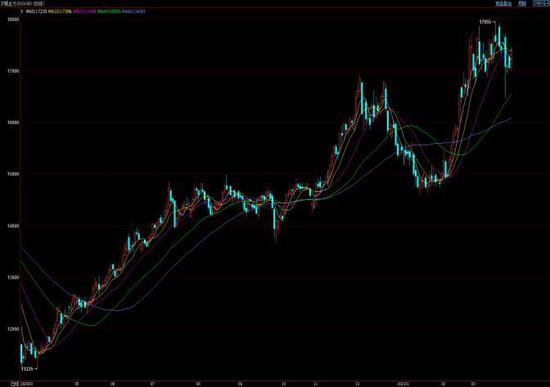550x387 pixels.
Task: Click the 14000 price axis label
Action: pyautogui.click(x=13, y=226)
